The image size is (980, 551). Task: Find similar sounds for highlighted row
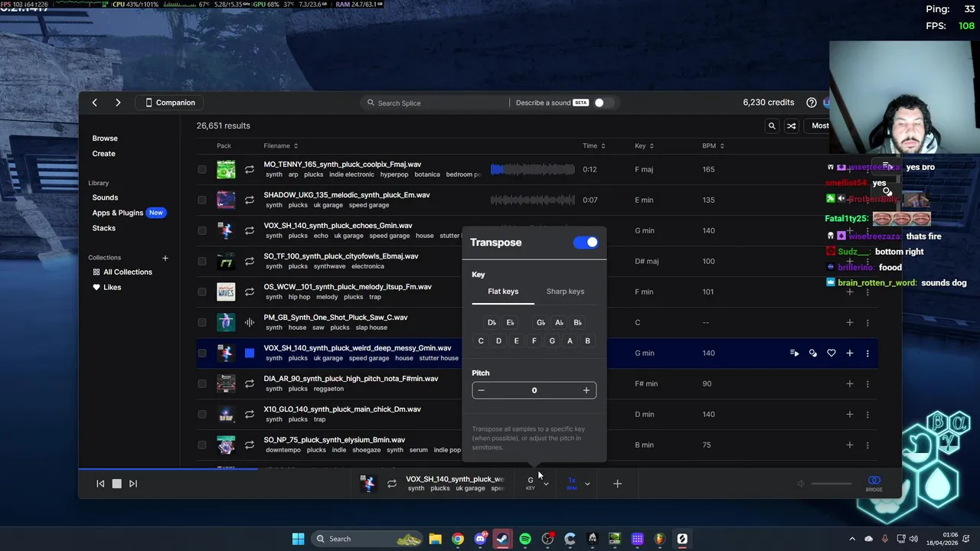[813, 353]
